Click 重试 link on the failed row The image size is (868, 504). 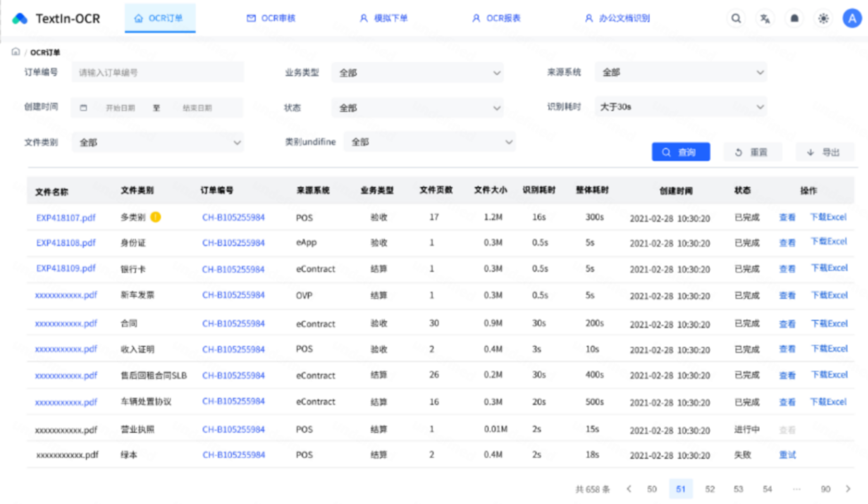pos(787,455)
